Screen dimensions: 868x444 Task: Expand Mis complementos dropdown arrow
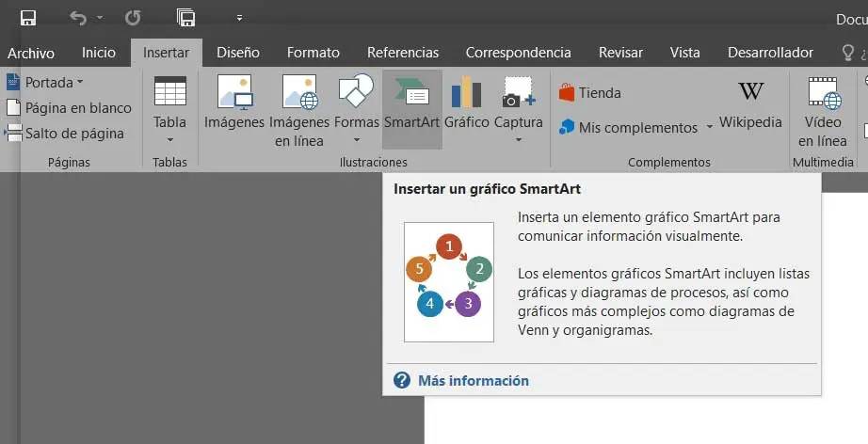pos(709,128)
